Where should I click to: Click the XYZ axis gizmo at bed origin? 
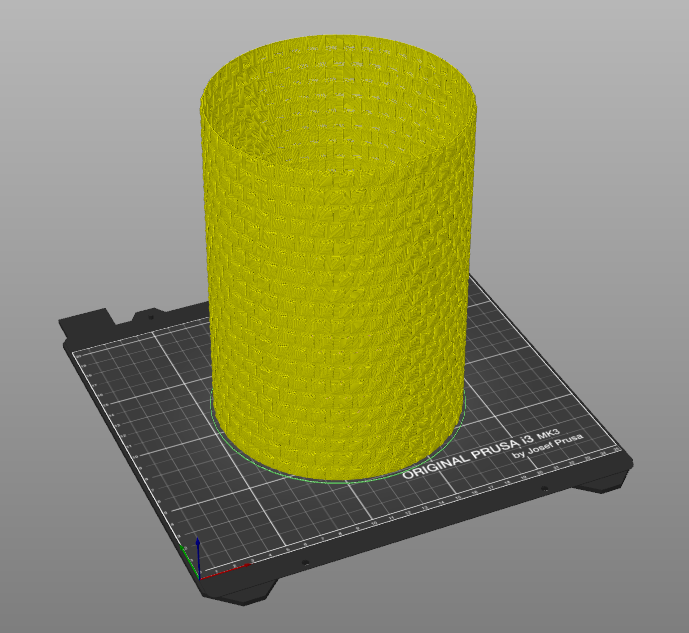click(214, 559)
